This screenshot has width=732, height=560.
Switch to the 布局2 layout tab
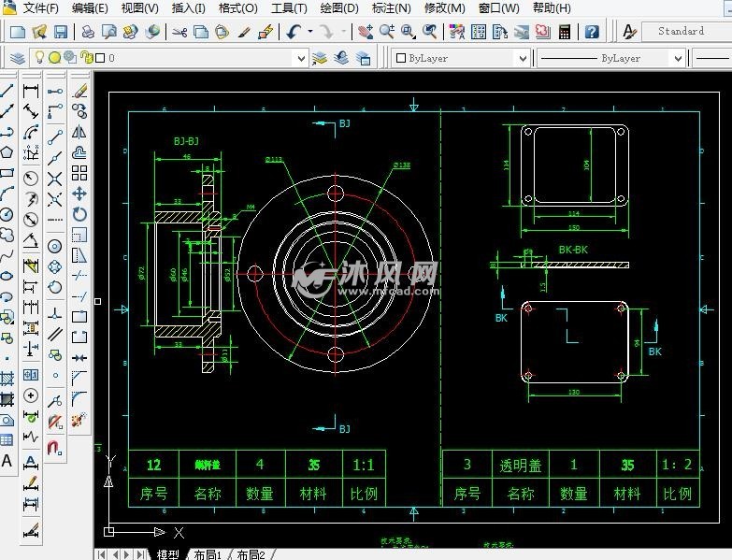251,554
